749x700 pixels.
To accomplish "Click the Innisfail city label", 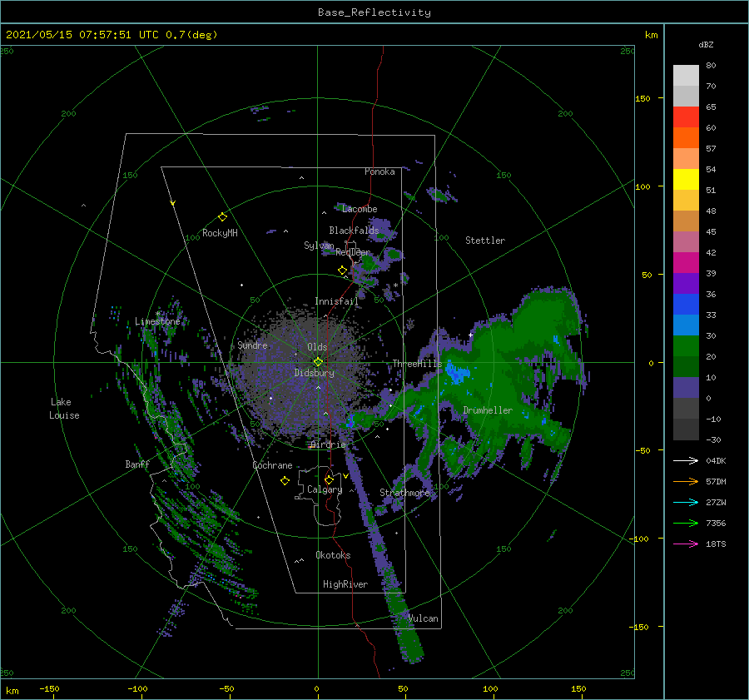I will [x=336, y=301].
